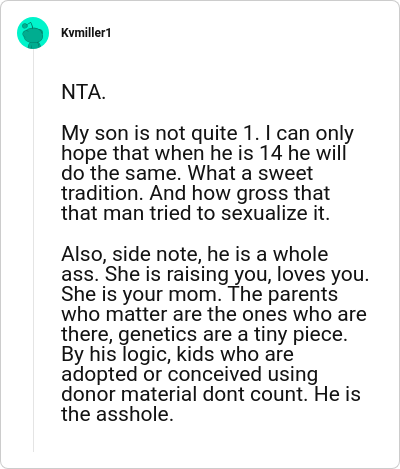Click the line "adopted or conceived using"
Screen dimensions: 400x469
click(x=189, y=374)
